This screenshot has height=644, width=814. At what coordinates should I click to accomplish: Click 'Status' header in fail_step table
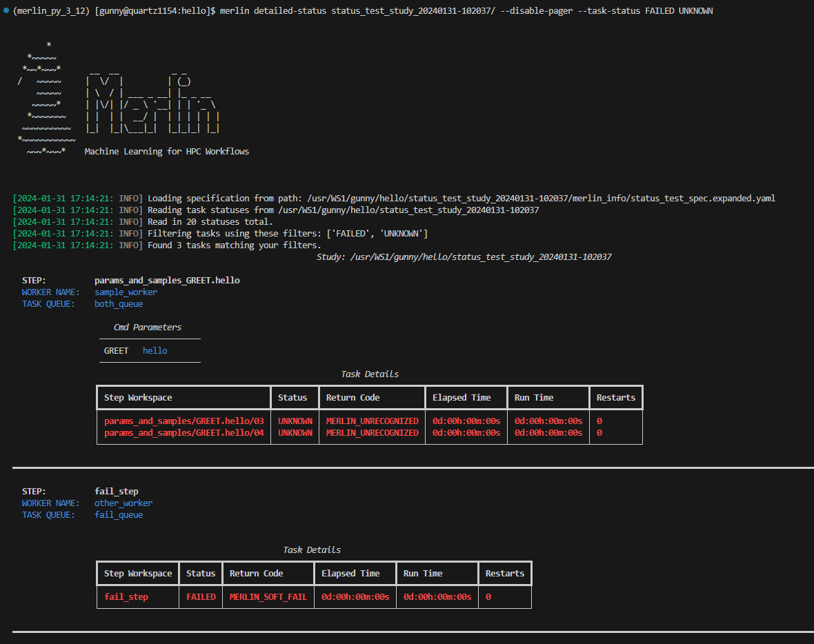click(200, 574)
